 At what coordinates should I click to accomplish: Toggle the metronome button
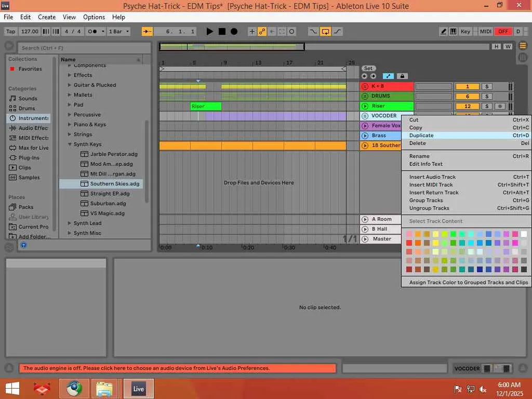(92, 31)
